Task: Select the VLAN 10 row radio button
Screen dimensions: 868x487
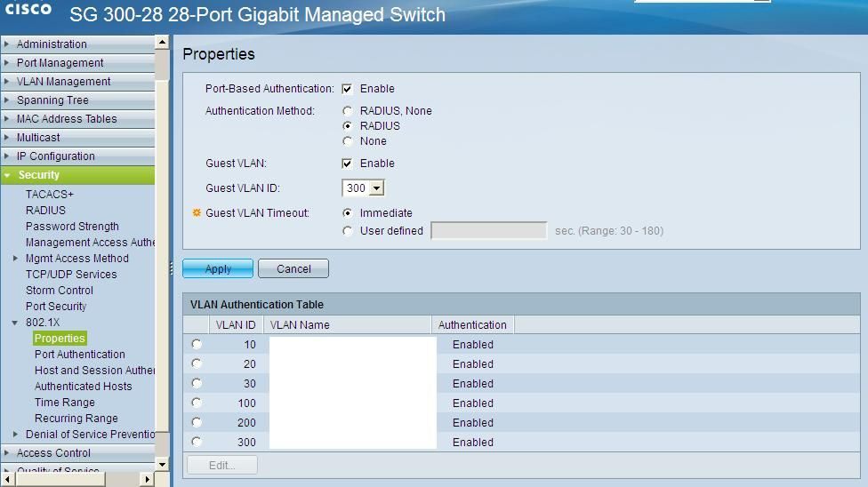Action: 197,344
